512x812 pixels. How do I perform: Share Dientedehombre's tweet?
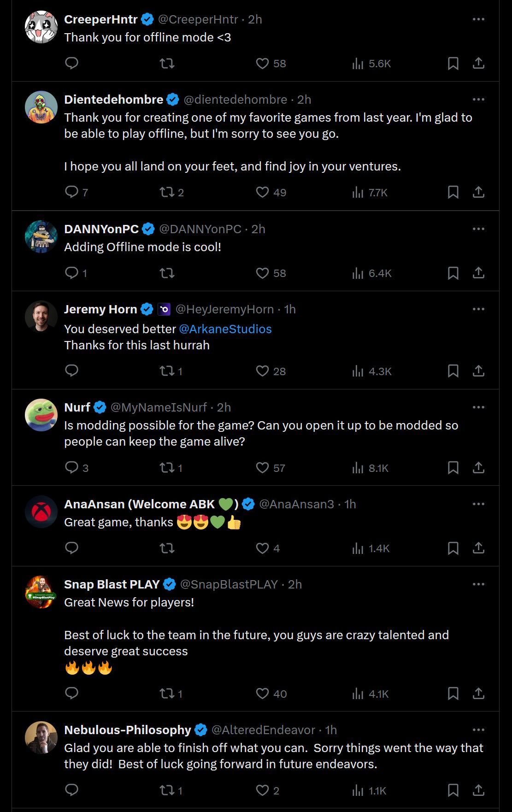(x=478, y=192)
